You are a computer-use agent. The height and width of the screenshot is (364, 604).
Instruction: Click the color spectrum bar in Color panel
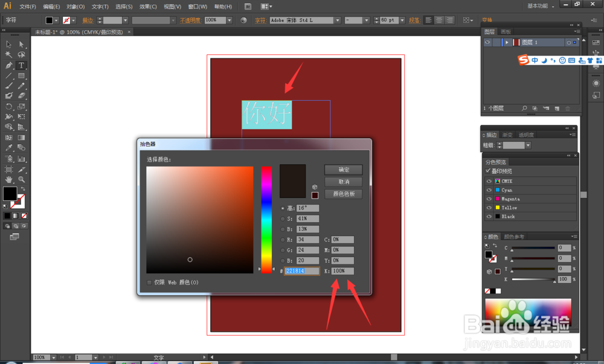528,313
